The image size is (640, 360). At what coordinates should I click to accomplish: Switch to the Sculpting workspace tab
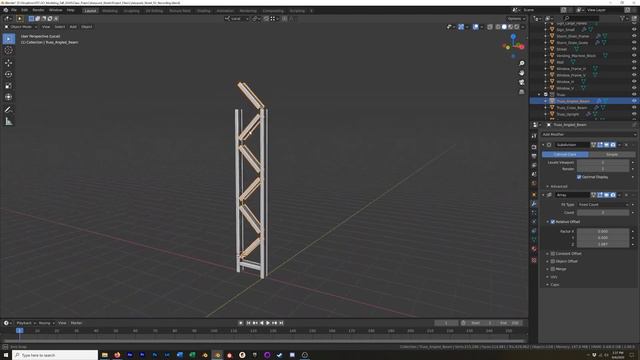coord(131,11)
